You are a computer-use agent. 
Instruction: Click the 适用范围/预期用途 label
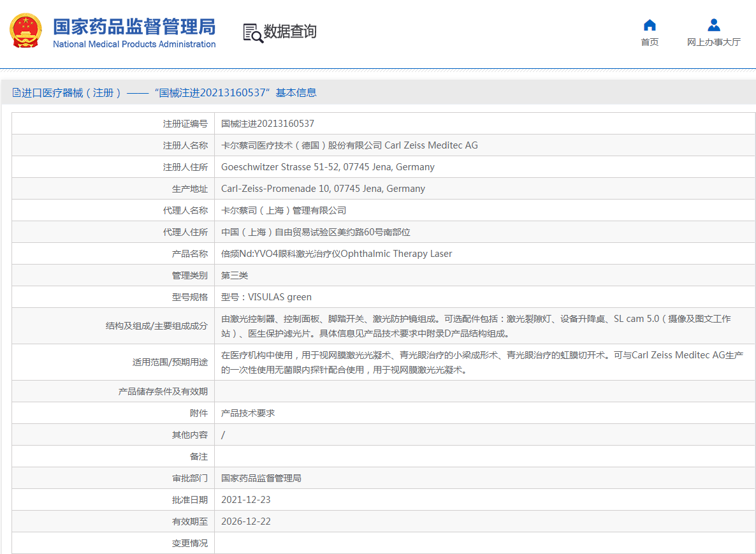point(170,362)
